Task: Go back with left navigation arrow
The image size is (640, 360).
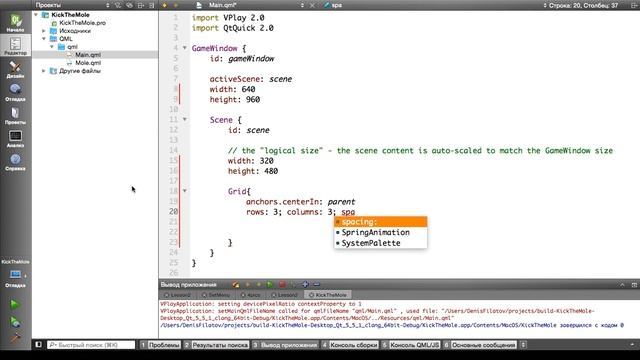Action: pos(165,5)
